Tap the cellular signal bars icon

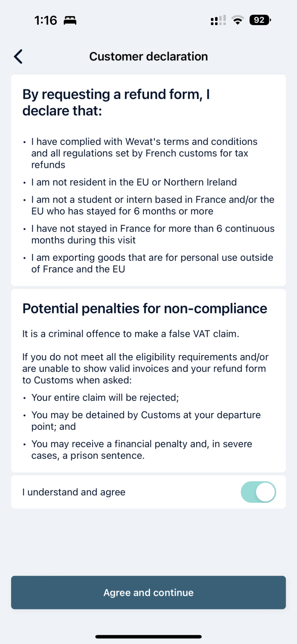pos(218,20)
